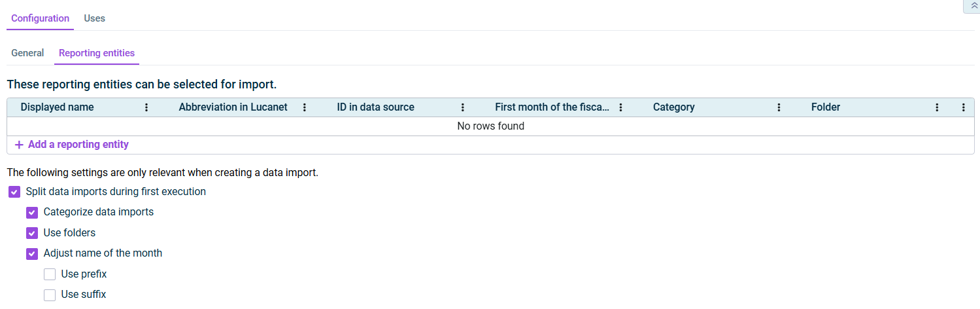
Task: Open ID in data source column menu
Action: (x=463, y=107)
